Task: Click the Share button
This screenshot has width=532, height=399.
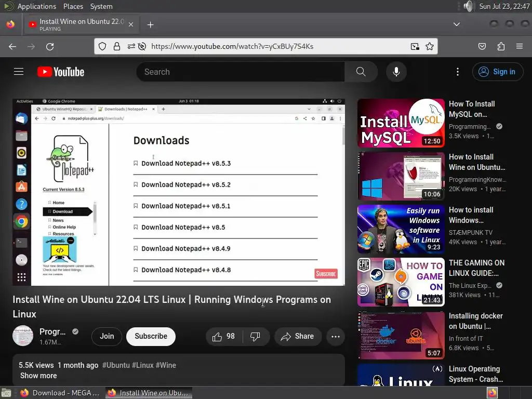Action: pyautogui.click(x=298, y=336)
